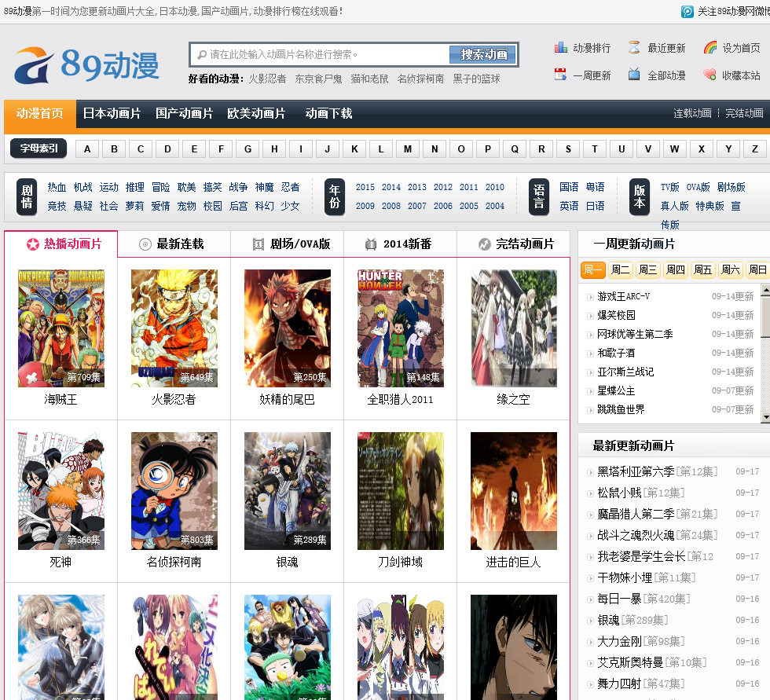
Task: Search suggested 东京食尸鬼 keyword
Action: coord(318,79)
